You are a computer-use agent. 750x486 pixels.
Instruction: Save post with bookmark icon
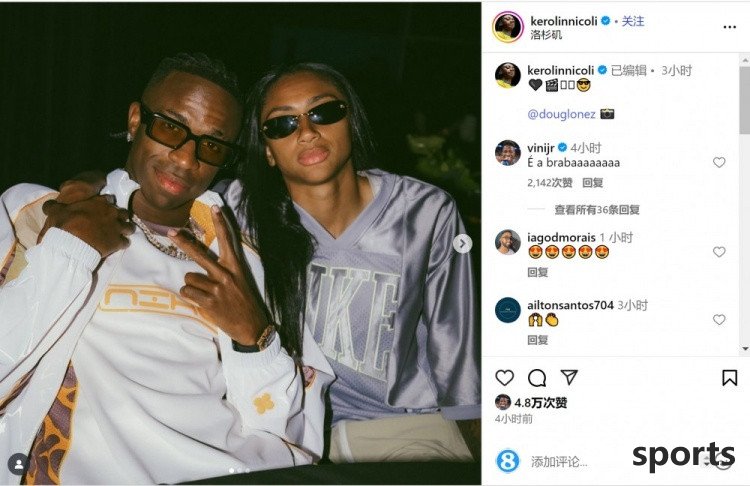729,378
